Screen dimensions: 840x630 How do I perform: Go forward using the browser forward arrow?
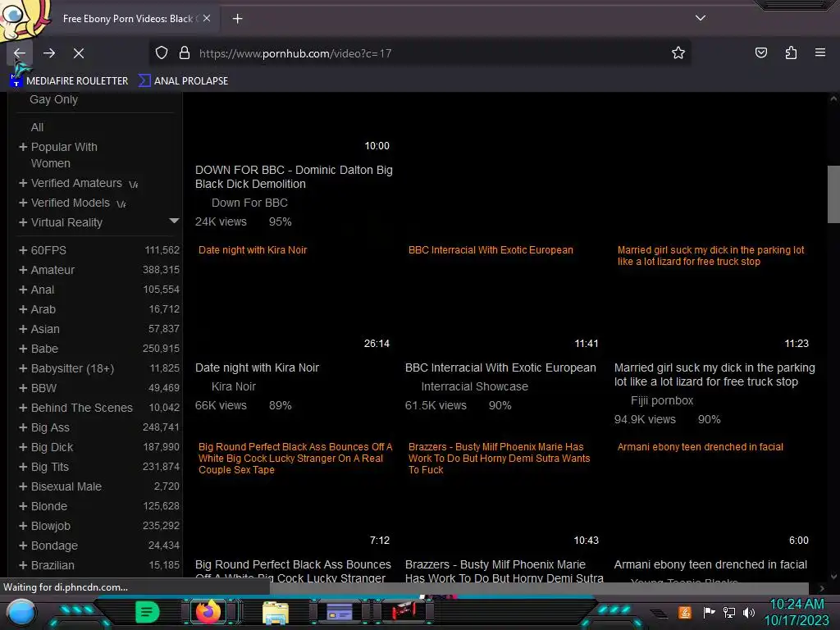(49, 53)
